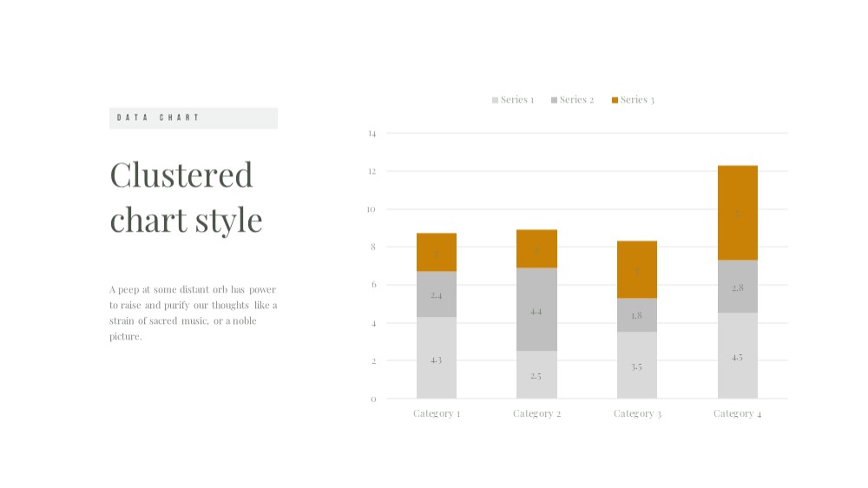Image resolution: width=868 pixels, height=488 pixels.
Task: Select the 2.5 segment in Category 2
Action: [536, 374]
